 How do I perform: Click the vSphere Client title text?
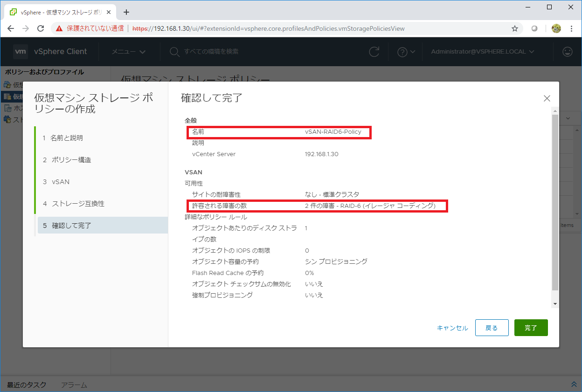click(61, 52)
